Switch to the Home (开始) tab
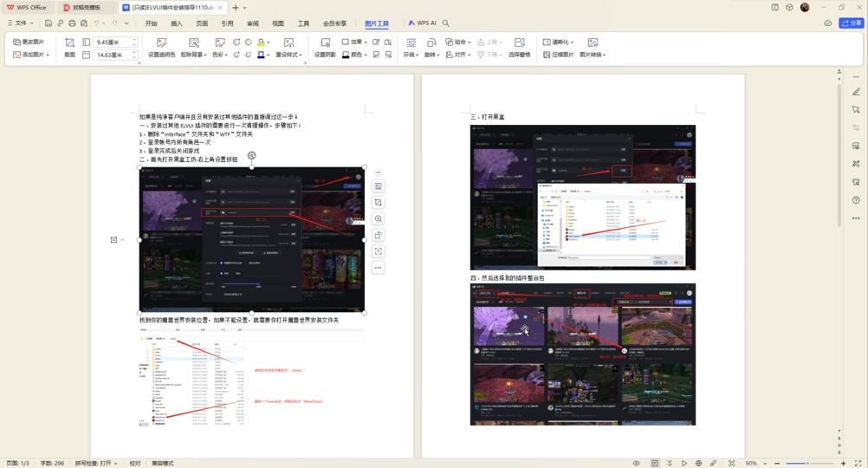 [151, 23]
